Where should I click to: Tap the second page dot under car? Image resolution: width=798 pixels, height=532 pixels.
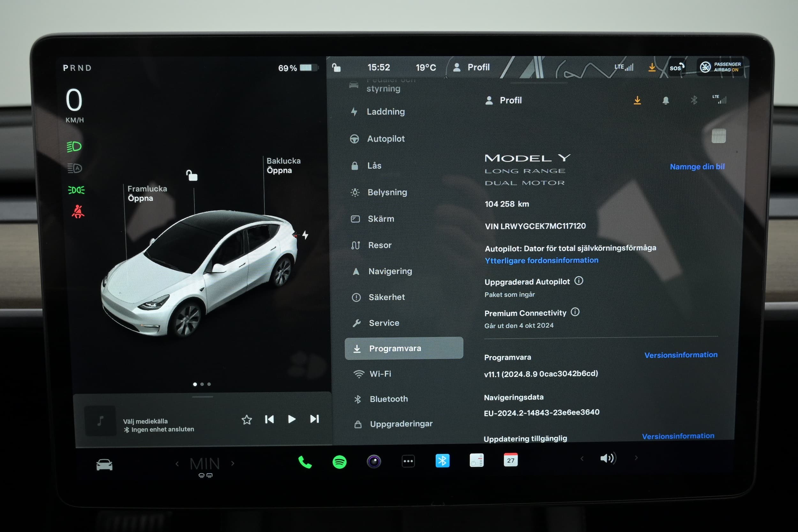tap(202, 384)
